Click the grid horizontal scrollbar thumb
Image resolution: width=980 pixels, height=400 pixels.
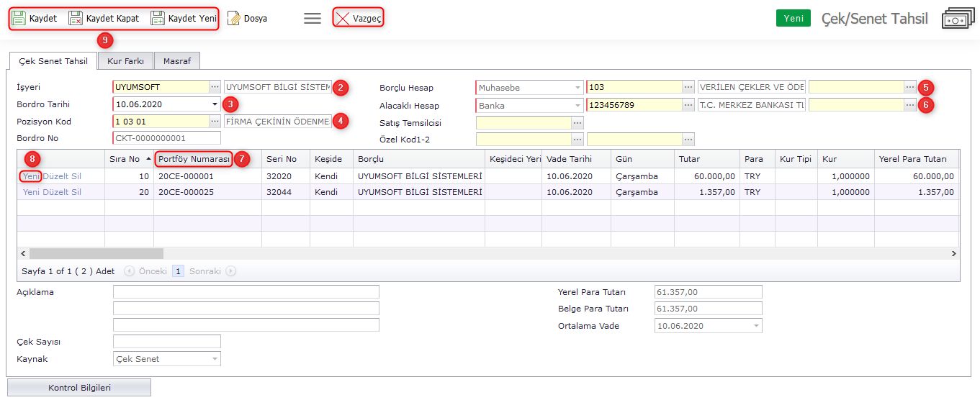96,254
